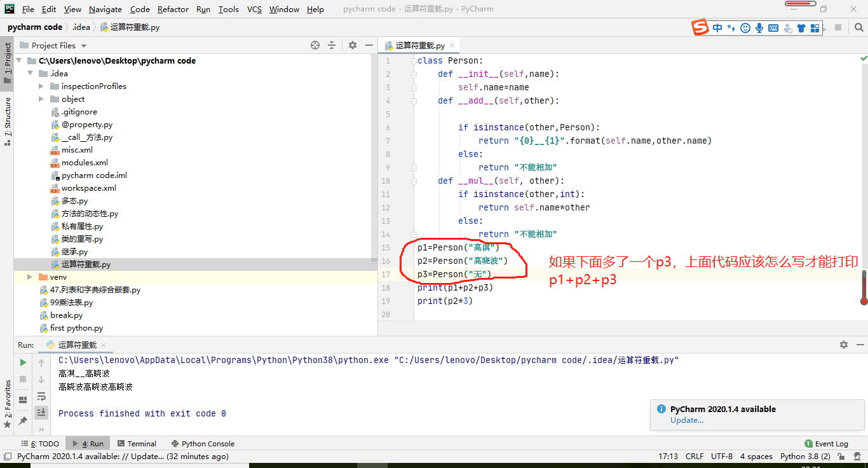Open the Terminal tool window

[135, 443]
